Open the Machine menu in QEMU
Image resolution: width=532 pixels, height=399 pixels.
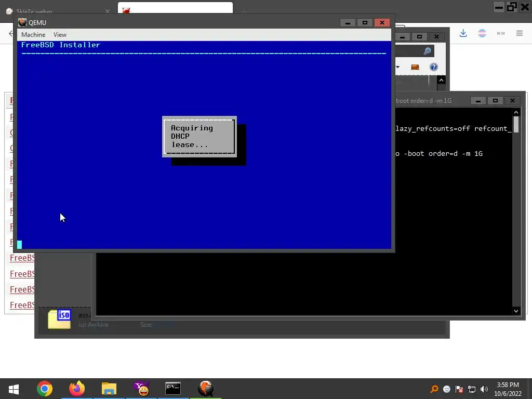point(33,35)
